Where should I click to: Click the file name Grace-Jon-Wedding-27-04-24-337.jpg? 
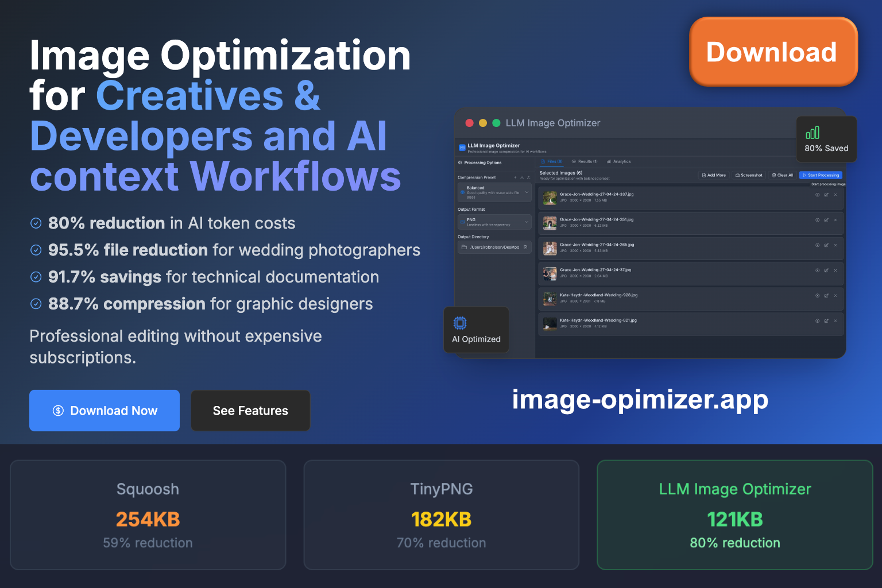tap(597, 195)
